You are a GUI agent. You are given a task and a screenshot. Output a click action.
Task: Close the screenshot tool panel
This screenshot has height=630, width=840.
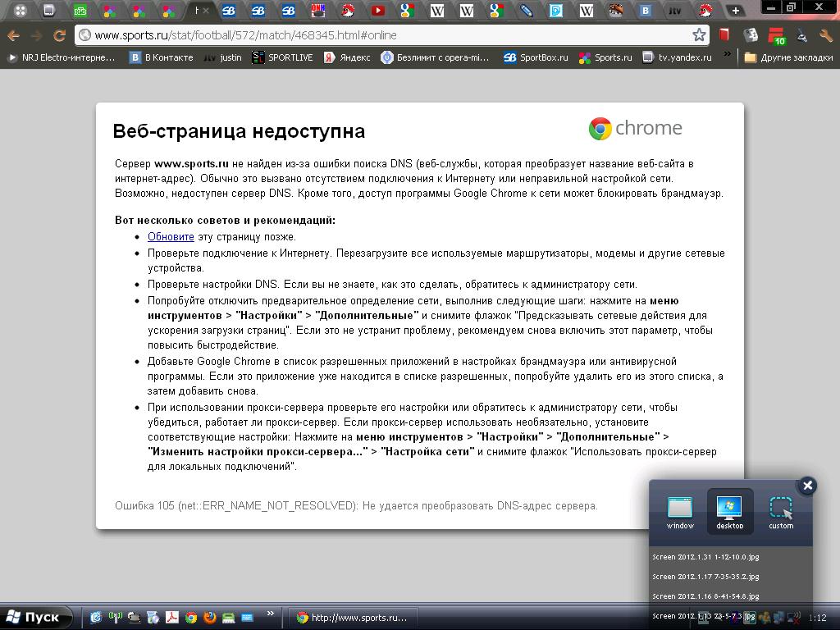click(807, 486)
